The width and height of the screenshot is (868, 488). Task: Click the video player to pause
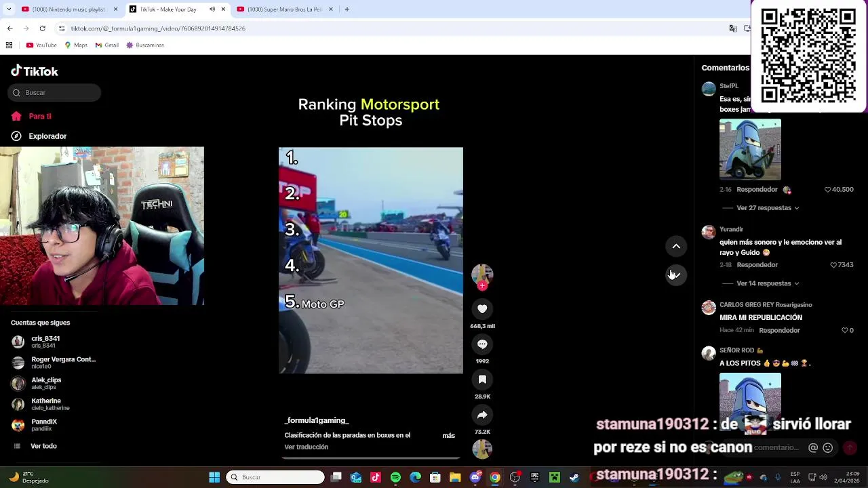point(371,260)
